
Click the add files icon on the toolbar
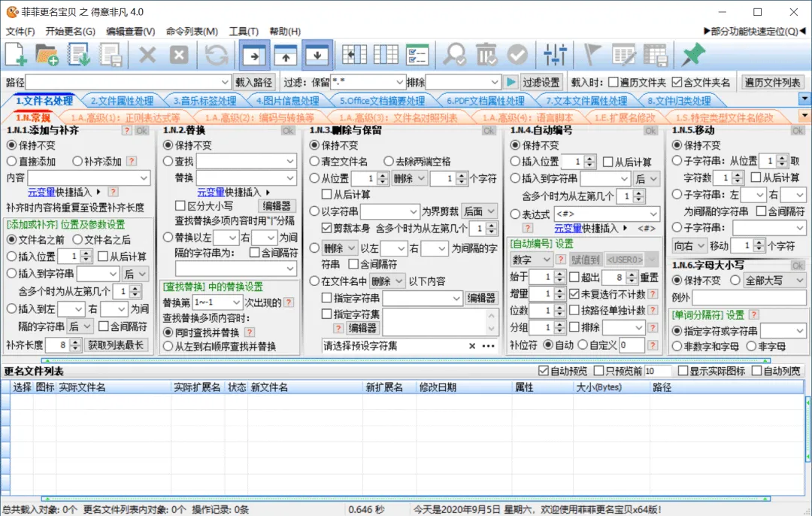(15, 54)
